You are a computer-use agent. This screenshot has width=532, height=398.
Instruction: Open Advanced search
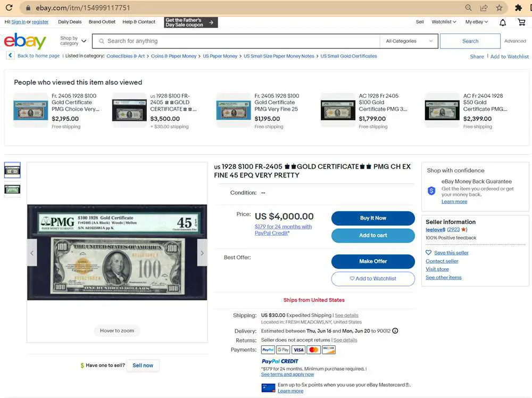[x=515, y=41]
